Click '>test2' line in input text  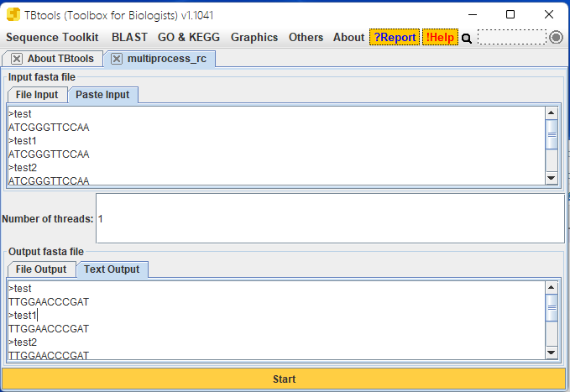tap(23, 168)
